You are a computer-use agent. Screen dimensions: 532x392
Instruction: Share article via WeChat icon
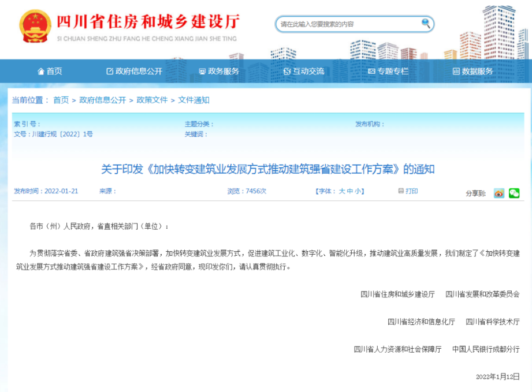point(514,193)
